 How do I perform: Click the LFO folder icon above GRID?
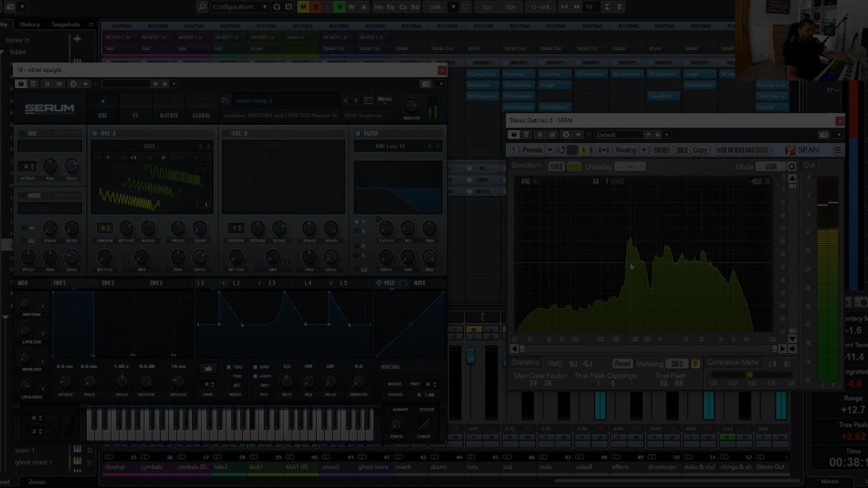(x=208, y=368)
